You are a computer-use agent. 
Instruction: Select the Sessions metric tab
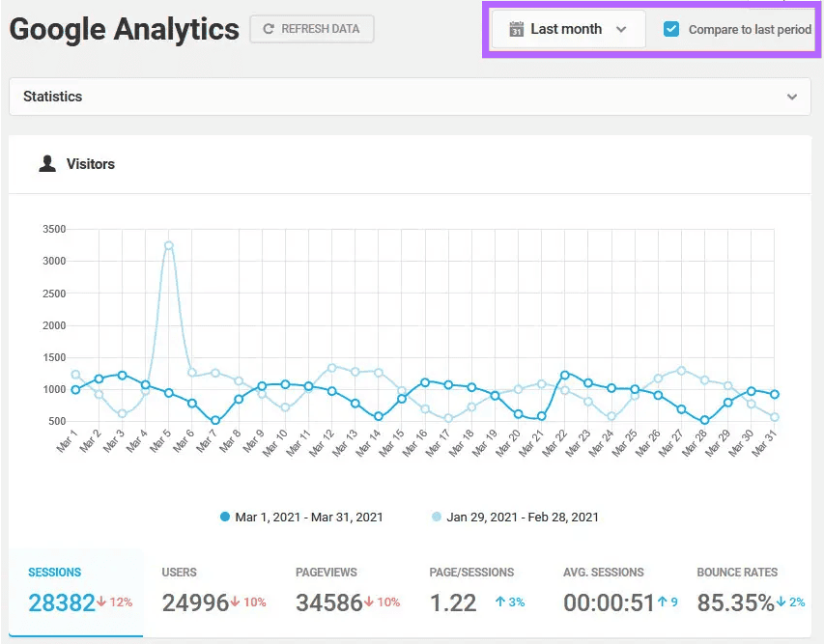[x=76, y=593]
